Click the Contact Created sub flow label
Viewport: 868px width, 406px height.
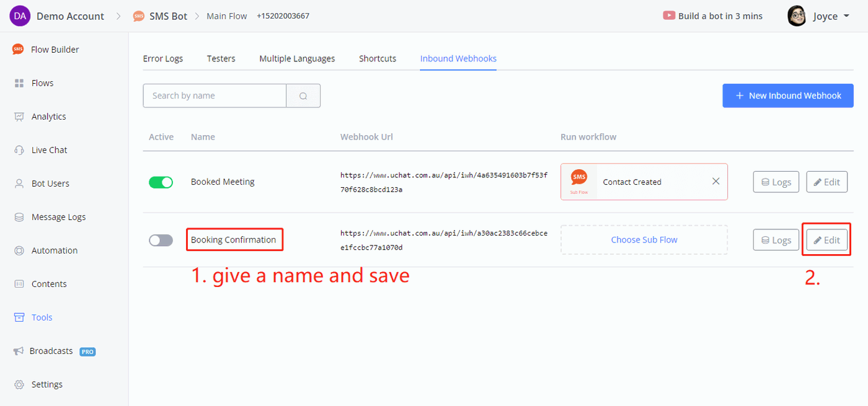tap(632, 182)
